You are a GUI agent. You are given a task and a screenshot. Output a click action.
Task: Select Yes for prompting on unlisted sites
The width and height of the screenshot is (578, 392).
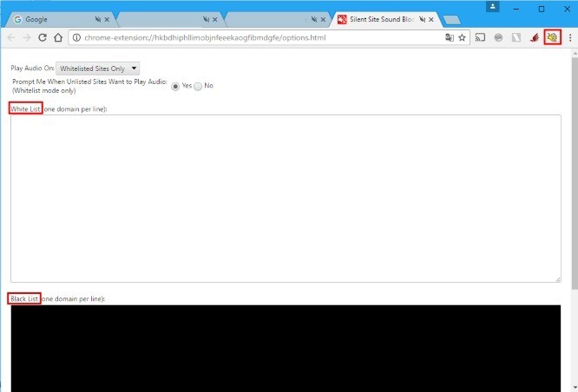coord(176,86)
